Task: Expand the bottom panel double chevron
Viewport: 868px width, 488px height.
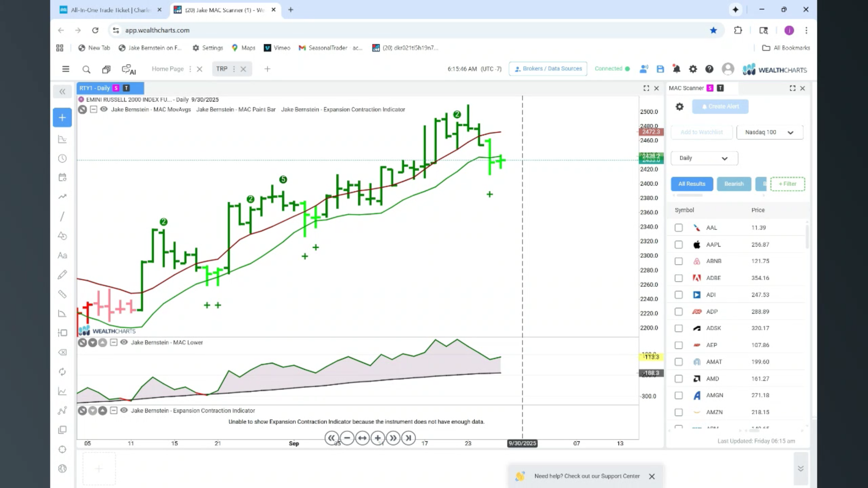Action: pyautogui.click(x=801, y=469)
